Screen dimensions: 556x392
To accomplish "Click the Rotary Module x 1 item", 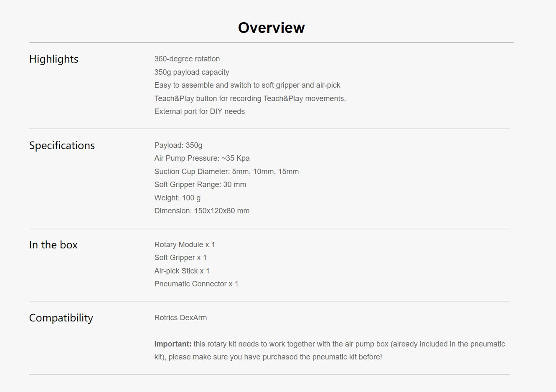I will pos(184,245).
